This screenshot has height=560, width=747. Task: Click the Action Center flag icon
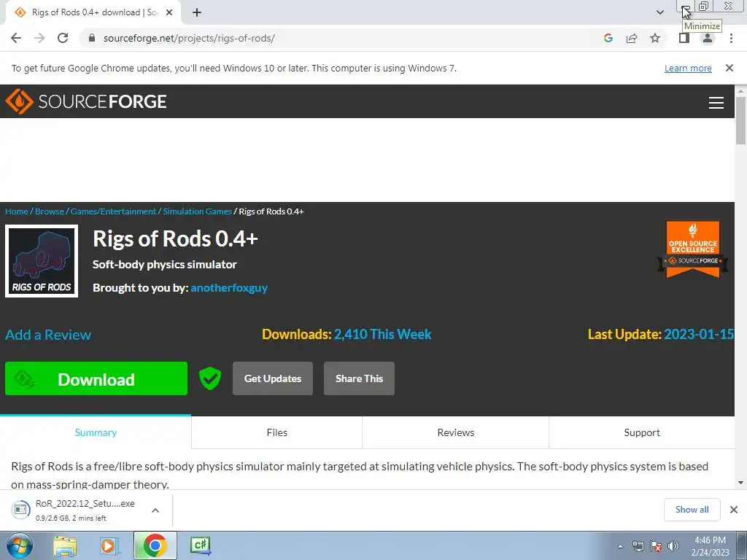pos(656,546)
